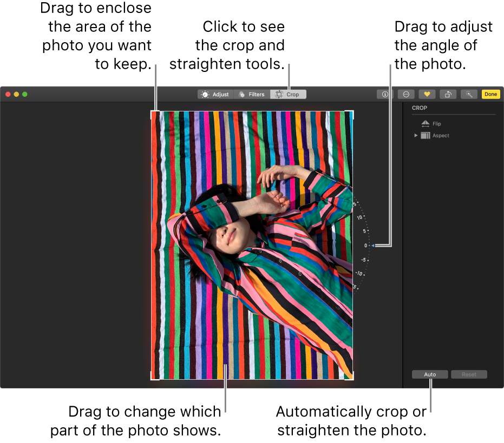Click the green full-screen window button
The height and width of the screenshot is (443, 504).
click(x=24, y=94)
